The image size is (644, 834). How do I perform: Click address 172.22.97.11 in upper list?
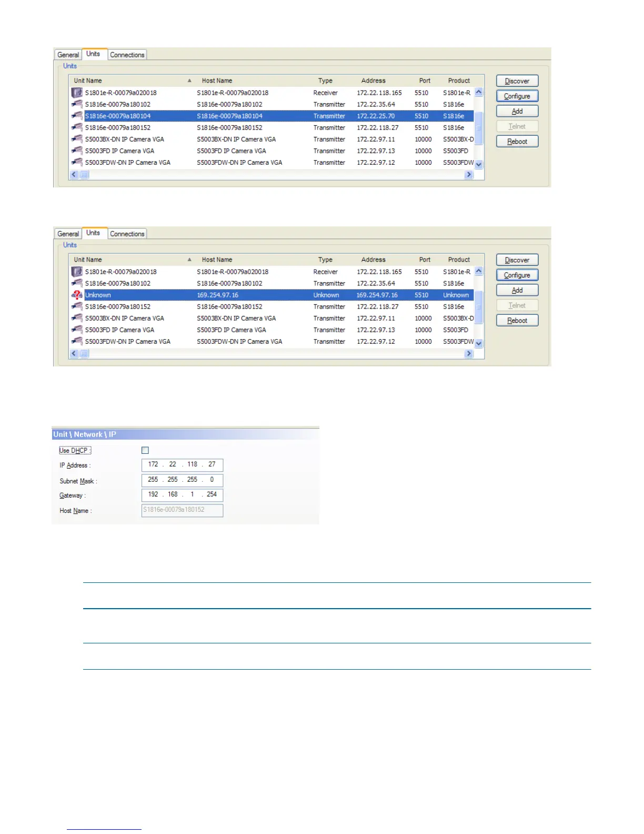[376, 139]
